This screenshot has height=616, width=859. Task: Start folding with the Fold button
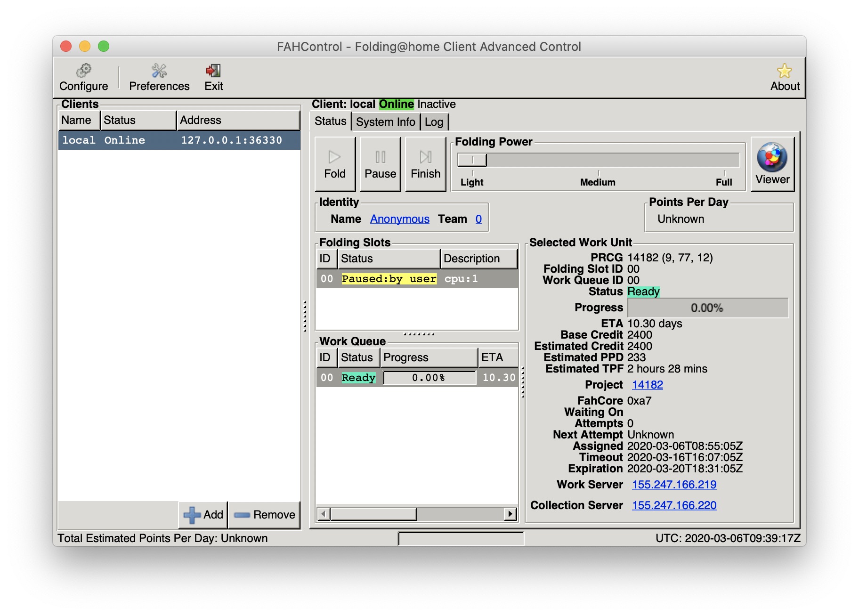click(334, 164)
